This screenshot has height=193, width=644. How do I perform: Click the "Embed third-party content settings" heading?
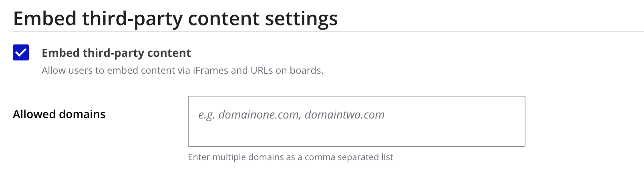pos(175,18)
